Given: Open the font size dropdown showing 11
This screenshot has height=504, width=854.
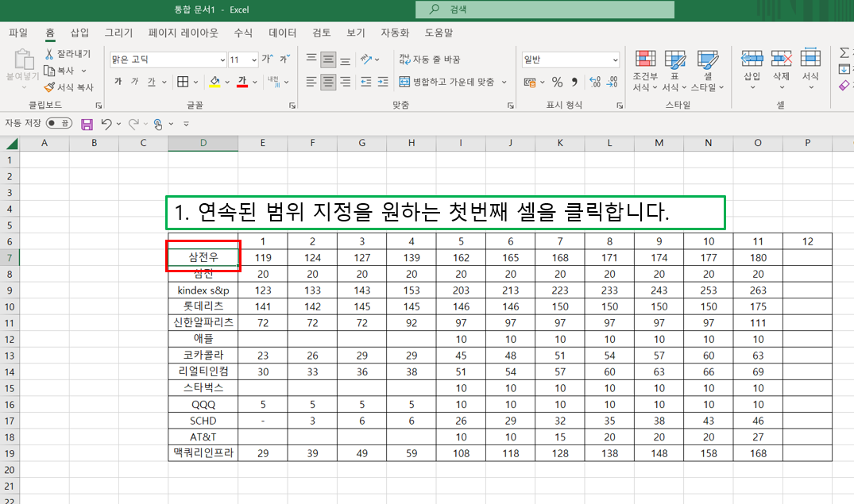Looking at the screenshot, I should (x=253, y=60).
